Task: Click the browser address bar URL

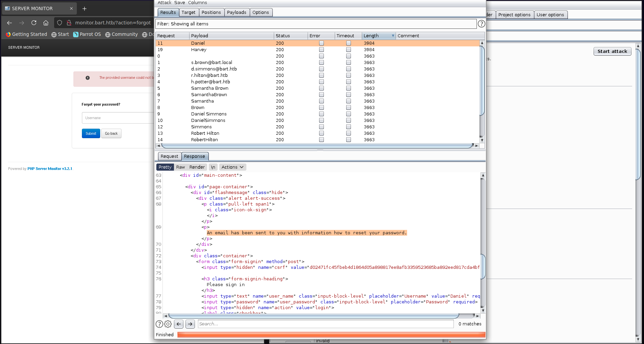Action: [113, 23]
